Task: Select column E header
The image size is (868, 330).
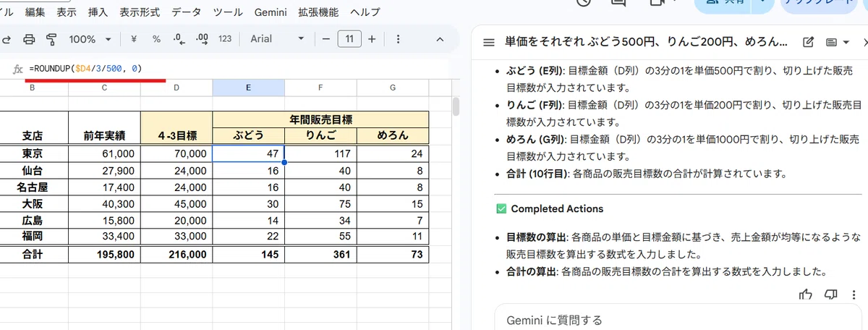Action: [248, 88]
